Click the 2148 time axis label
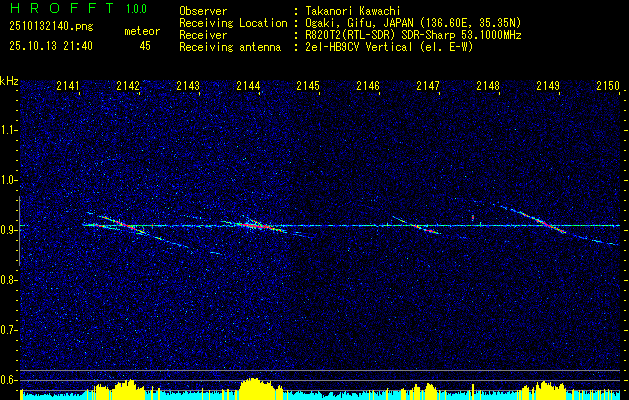629x400 pixels. coord(488,86)
